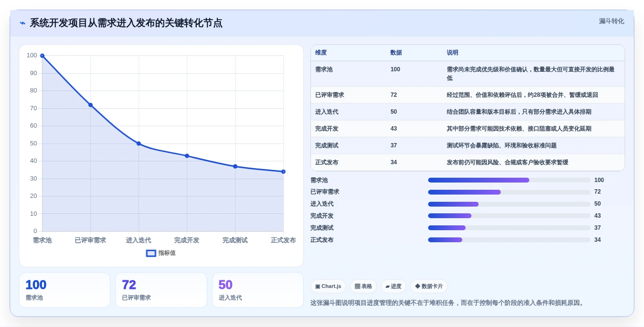
Task: Select the 100 需求池 stat card
Action: pyautogui.click(x=65, y=290)
